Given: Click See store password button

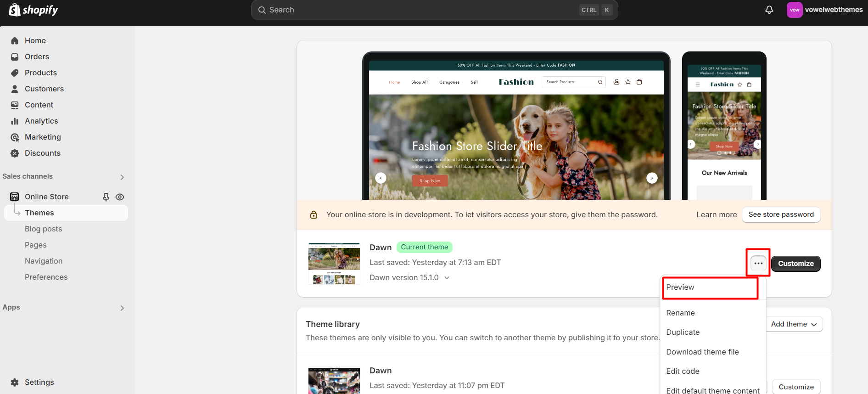Looking at the screenshot, I should [781, 215].
